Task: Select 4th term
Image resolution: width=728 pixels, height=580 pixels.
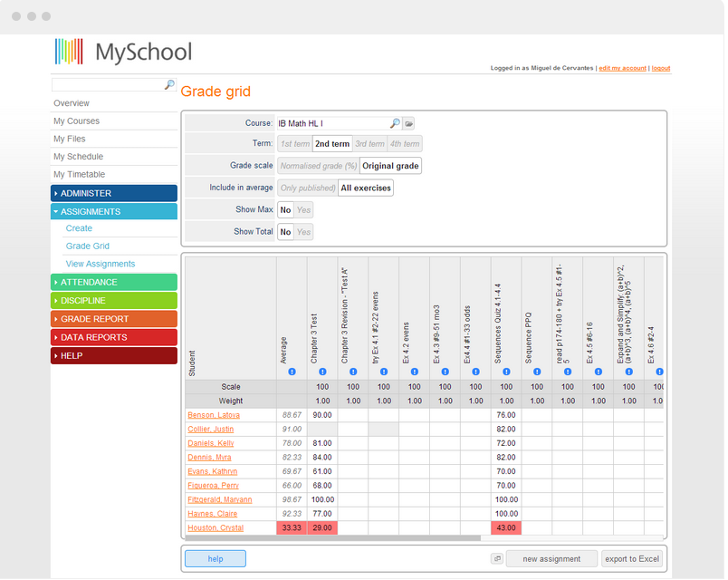Action: point(405,144)
